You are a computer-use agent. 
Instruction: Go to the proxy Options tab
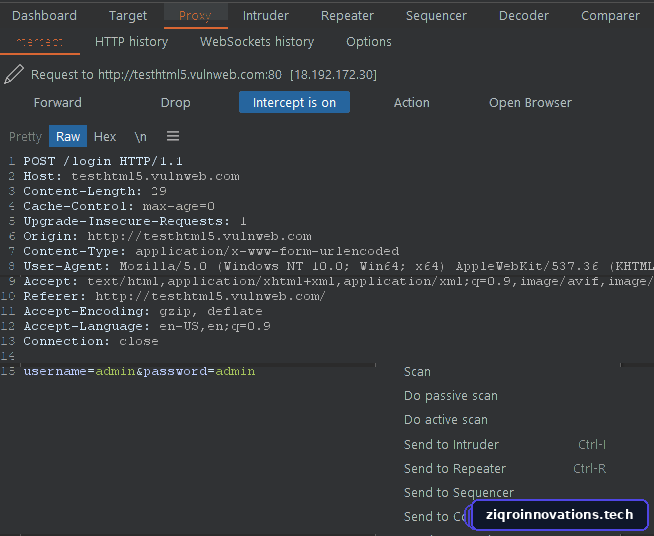pyautogui.click(x=369, y=42)
